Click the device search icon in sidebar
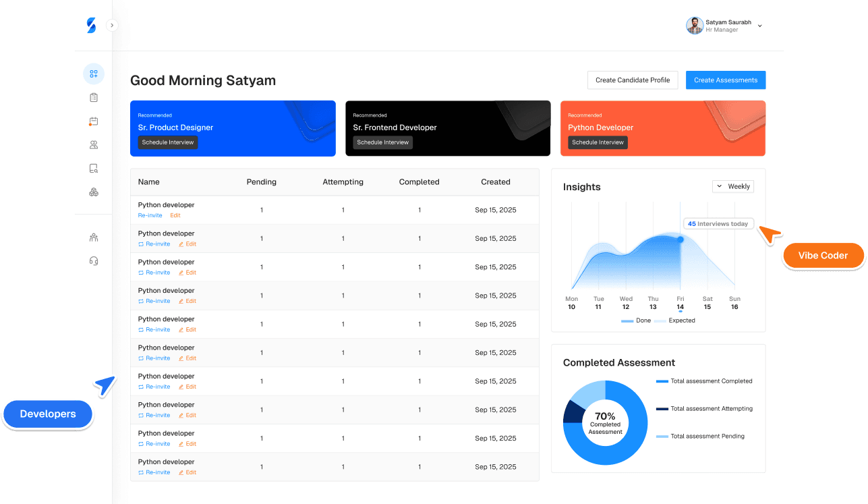 coord(93,168)
